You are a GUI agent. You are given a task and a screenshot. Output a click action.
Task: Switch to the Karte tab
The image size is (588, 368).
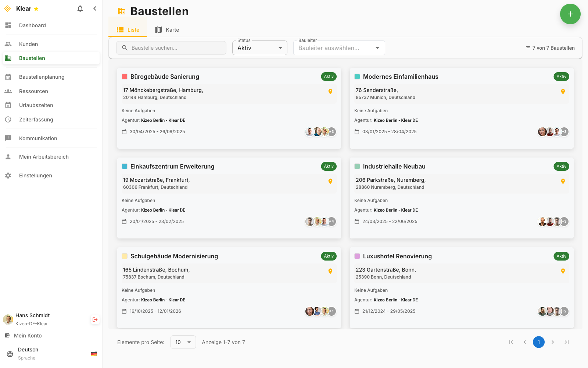pos(167,30)
